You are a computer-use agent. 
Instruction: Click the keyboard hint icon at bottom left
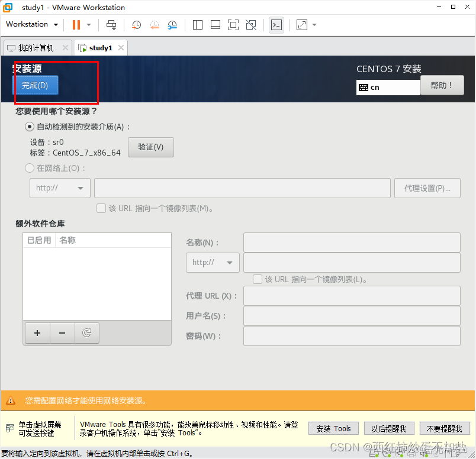9,428
